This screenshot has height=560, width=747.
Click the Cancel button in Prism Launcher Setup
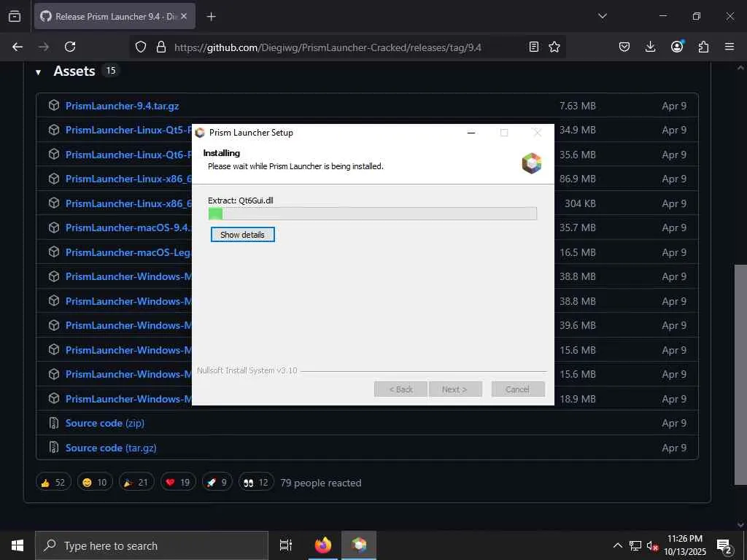pos(517,389)
